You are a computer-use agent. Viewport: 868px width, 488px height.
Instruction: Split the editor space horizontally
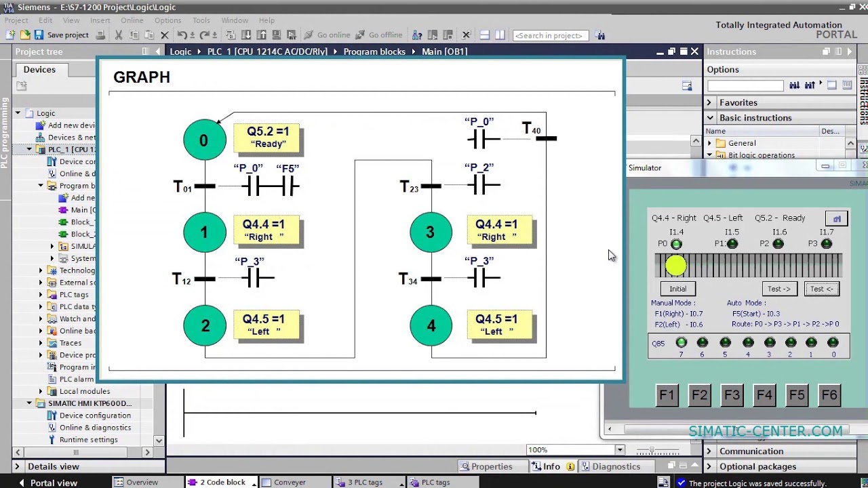[484, 35]
